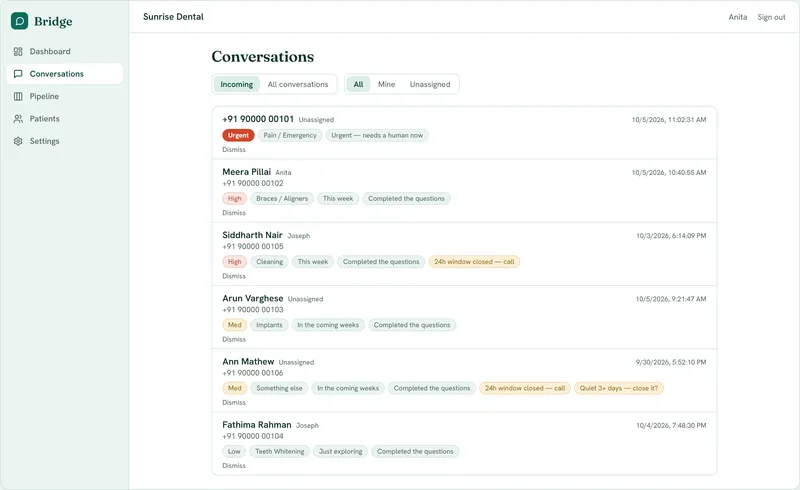This screenshot has width=800, height=490.
Task: Click the Teeth Whitening tag
Action: click(x=280, y=452)
